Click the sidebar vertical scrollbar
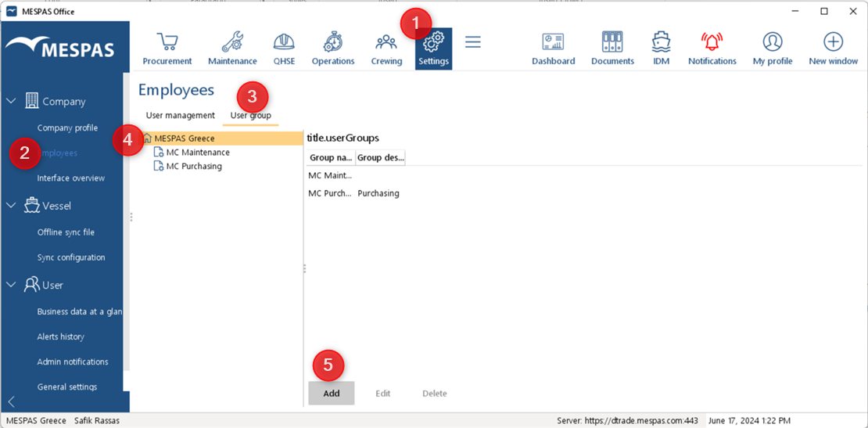868x428 pixels. click(x=127, y=221)
